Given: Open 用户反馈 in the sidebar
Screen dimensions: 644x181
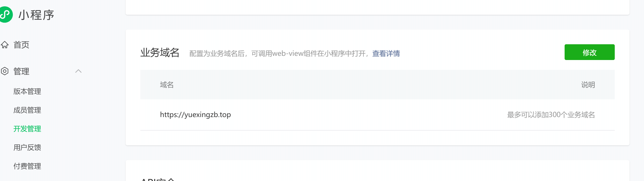Looking at the screenshot, I should click(x=27, y=148).
